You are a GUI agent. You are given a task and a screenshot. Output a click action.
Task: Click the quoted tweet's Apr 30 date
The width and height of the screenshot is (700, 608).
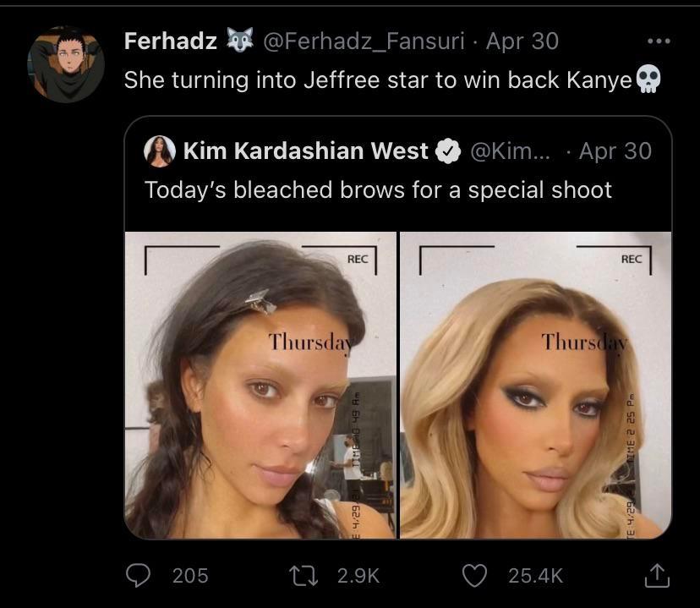[615, 151]
